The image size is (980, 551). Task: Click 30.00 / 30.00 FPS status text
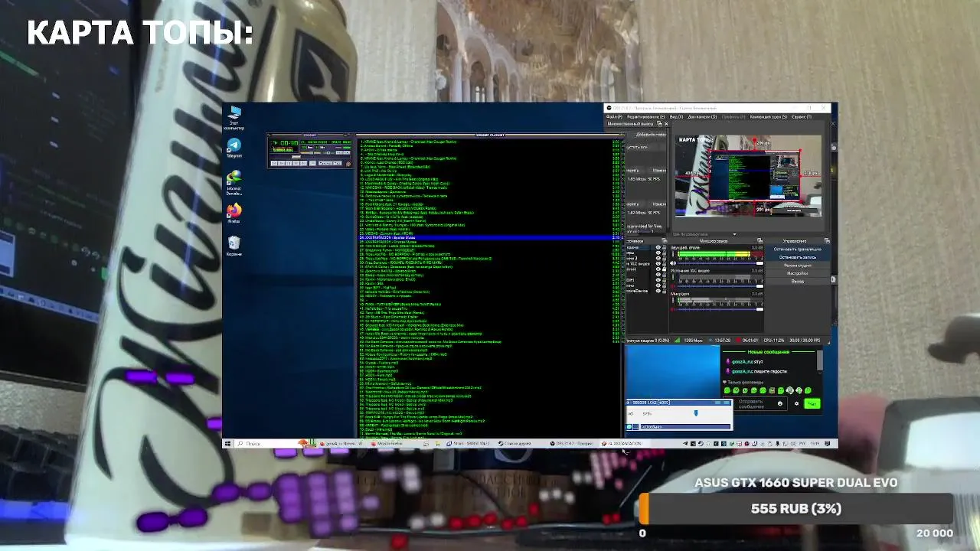(805, 341)
